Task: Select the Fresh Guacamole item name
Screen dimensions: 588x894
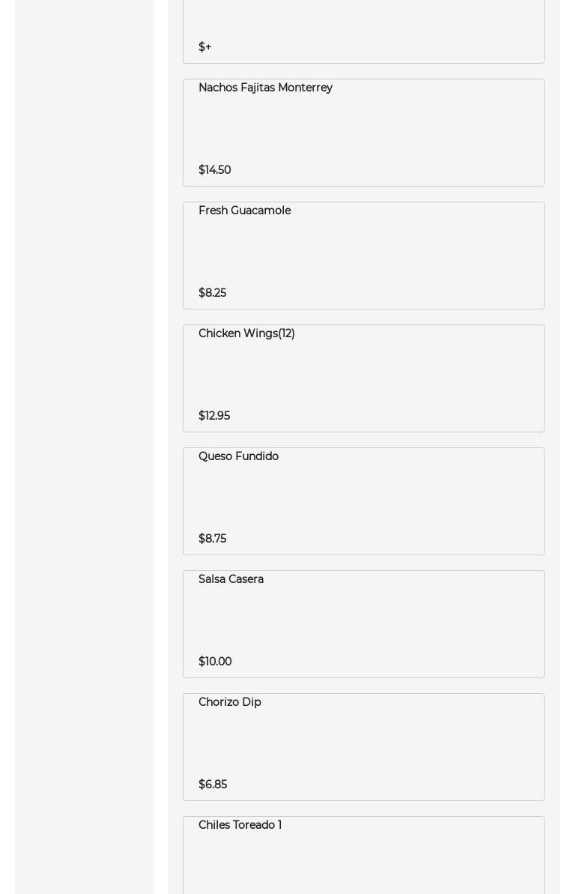Action: click(x=244, y=211)
